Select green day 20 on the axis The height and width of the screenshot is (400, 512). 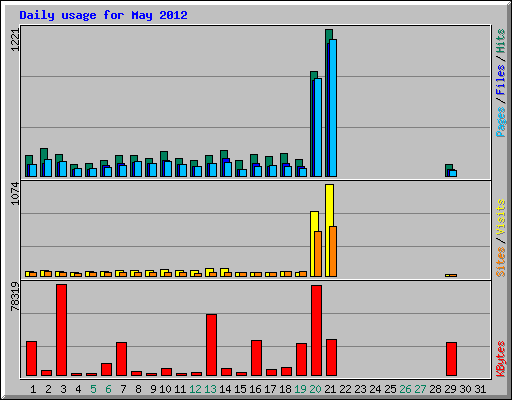(315, 389)
